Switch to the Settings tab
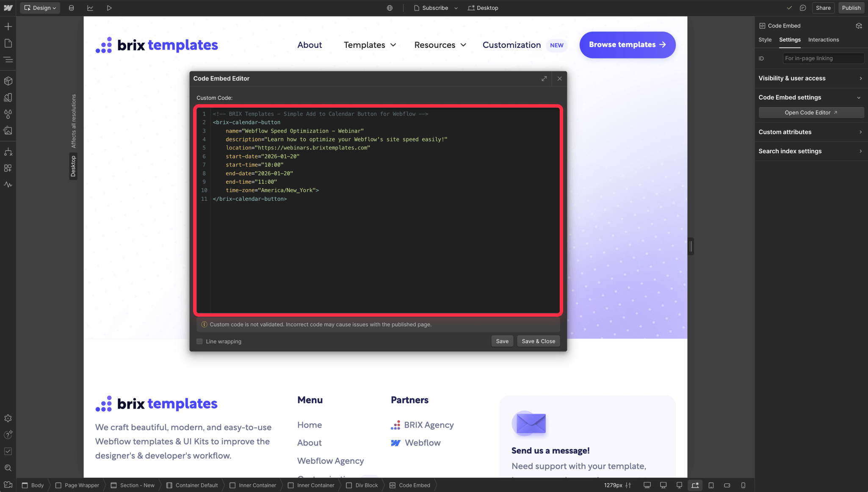This screenshot has width=868, height=492. pyautogui.click(x=790, y=40)
